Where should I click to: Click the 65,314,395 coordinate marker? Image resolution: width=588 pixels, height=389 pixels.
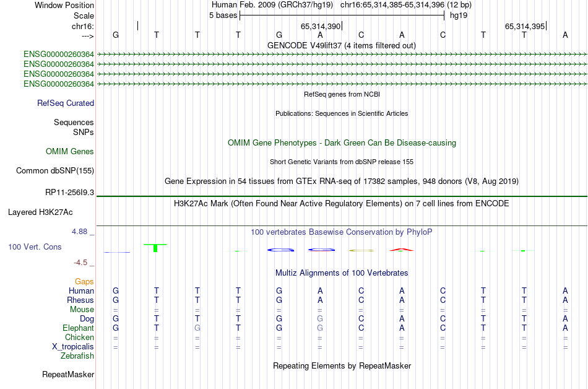click(525, 26)
